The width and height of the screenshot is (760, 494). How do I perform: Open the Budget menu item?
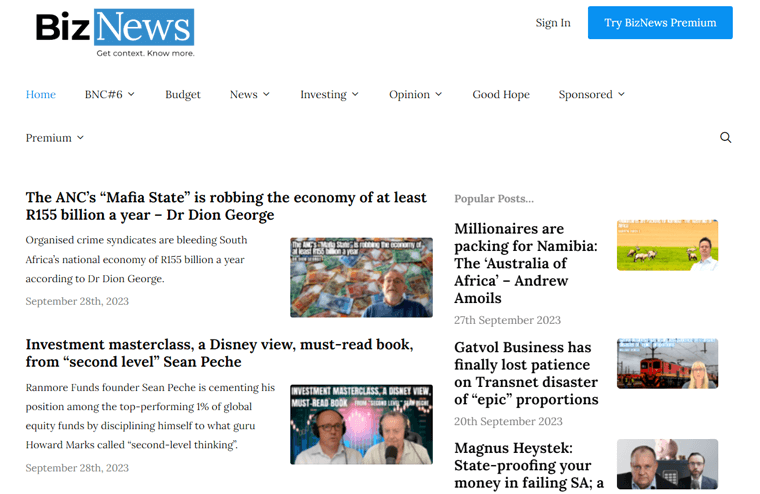pyautogui.click(x=183, y=95)
